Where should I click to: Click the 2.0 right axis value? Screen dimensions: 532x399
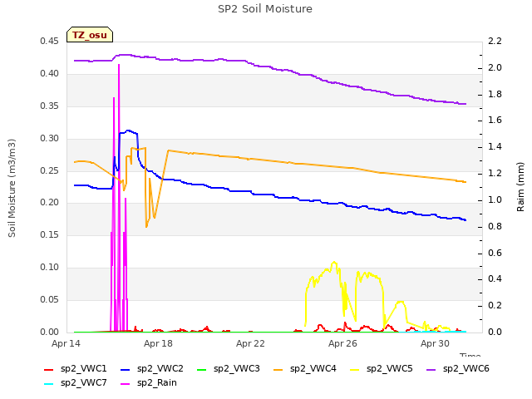(495, 68)
